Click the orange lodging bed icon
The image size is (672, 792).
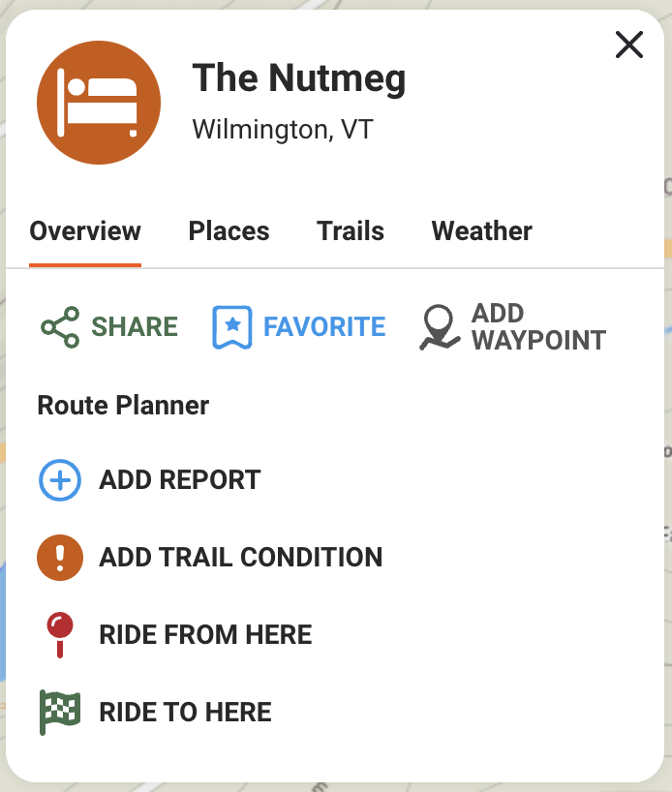(98, 102)
